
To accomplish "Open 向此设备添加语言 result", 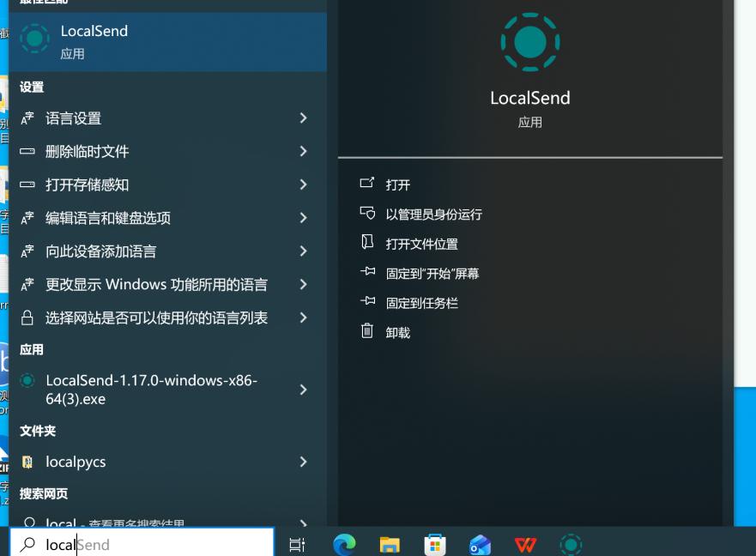I will pyautogui.click(x=168, y=251).
